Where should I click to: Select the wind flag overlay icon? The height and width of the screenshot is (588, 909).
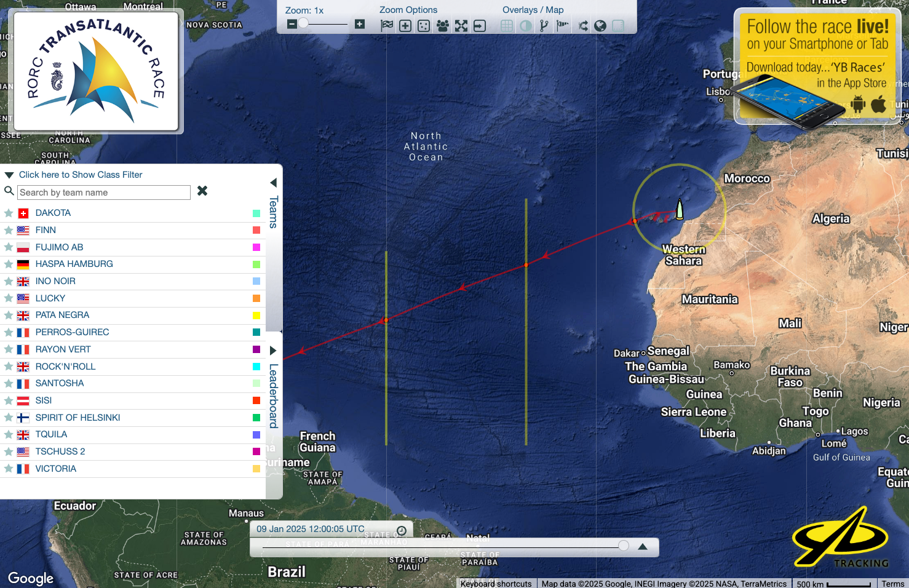562,25
